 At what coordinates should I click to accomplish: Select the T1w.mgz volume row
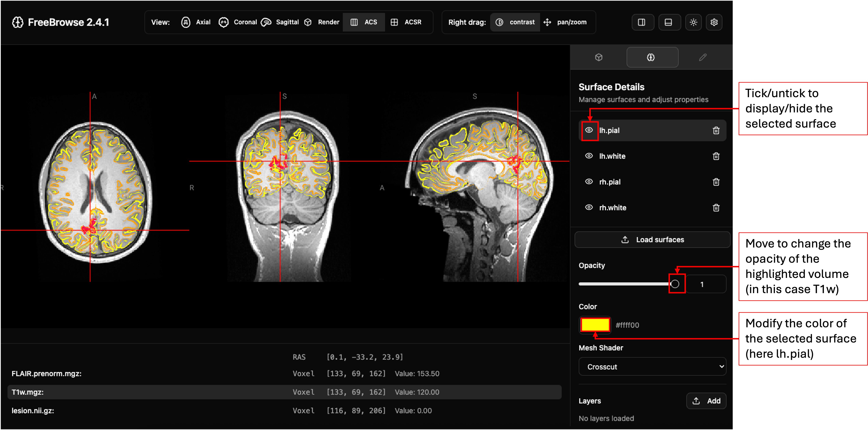point(284,392)
